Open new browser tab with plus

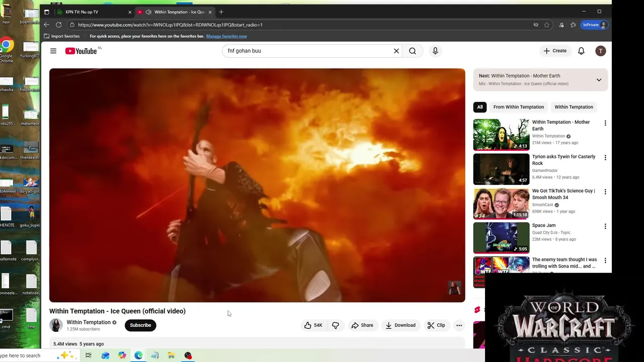(x=221, y=12)
